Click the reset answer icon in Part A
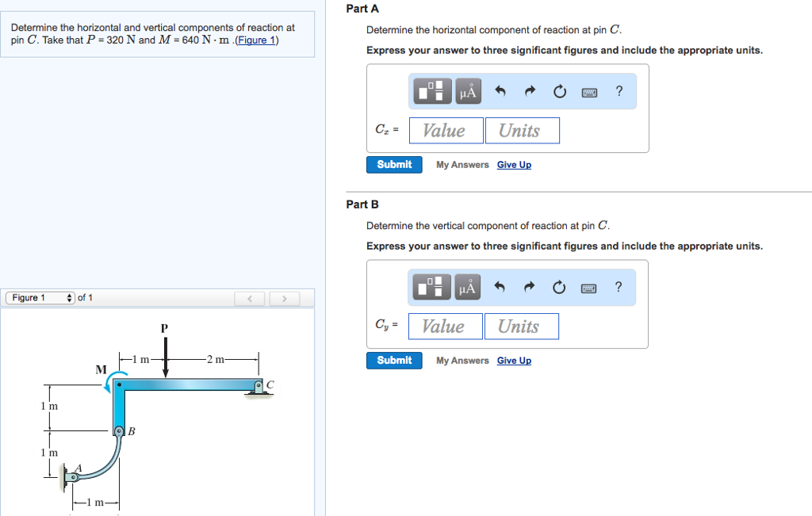Image resolution: width=812 pixels, height=516 pixels. [559, 91]
